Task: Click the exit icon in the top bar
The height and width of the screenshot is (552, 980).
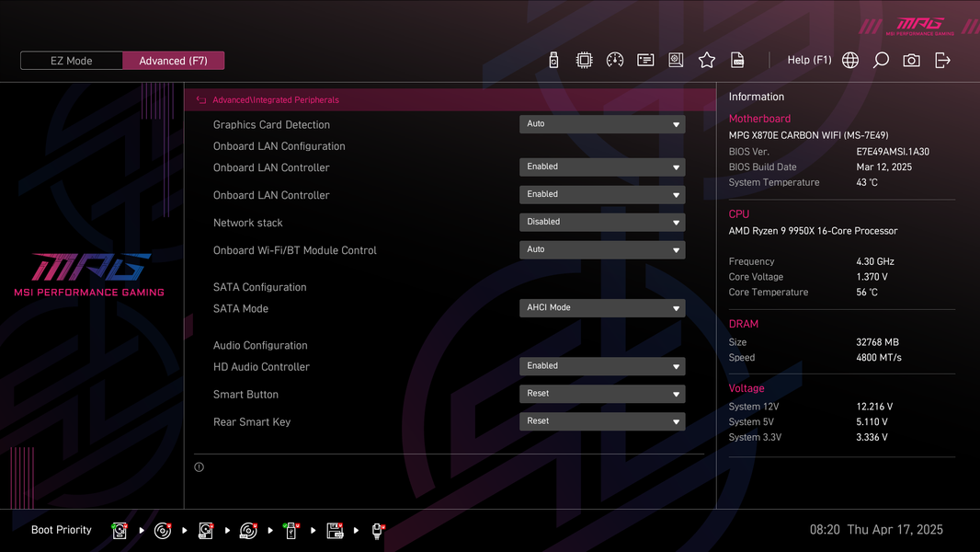Action: coord(942,60)
